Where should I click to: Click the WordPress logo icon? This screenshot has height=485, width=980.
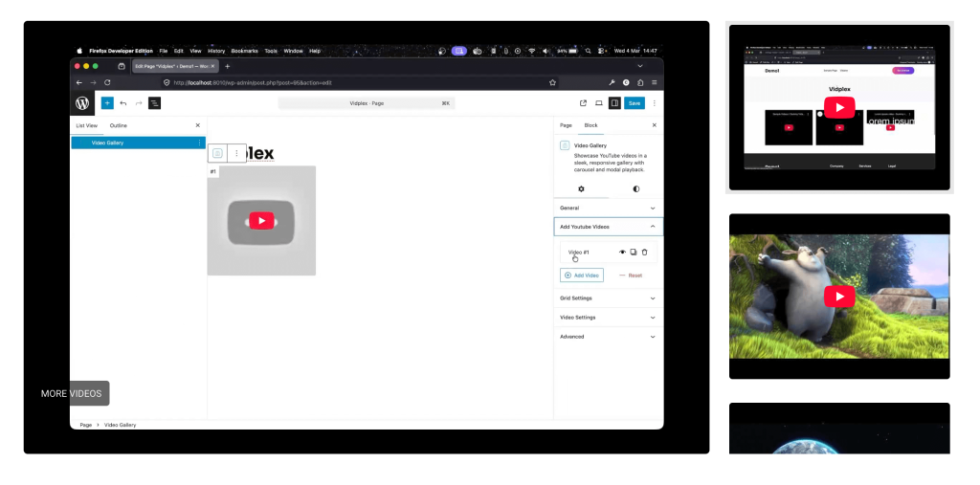pos(82,102)
